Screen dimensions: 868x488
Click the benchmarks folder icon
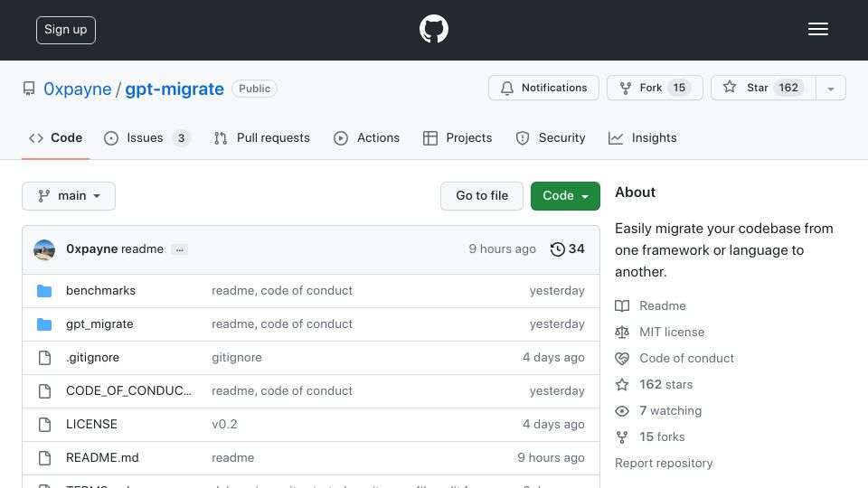click(44, 290)
